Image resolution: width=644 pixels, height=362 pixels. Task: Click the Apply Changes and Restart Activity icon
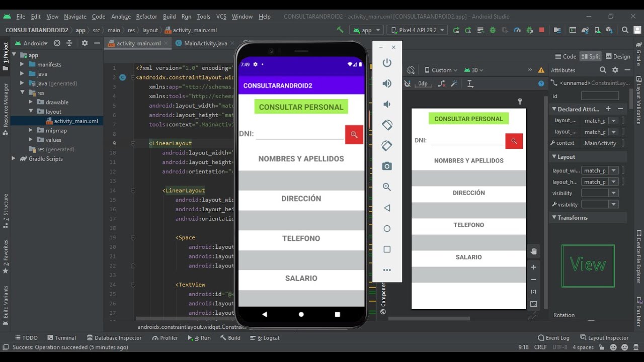468,30
